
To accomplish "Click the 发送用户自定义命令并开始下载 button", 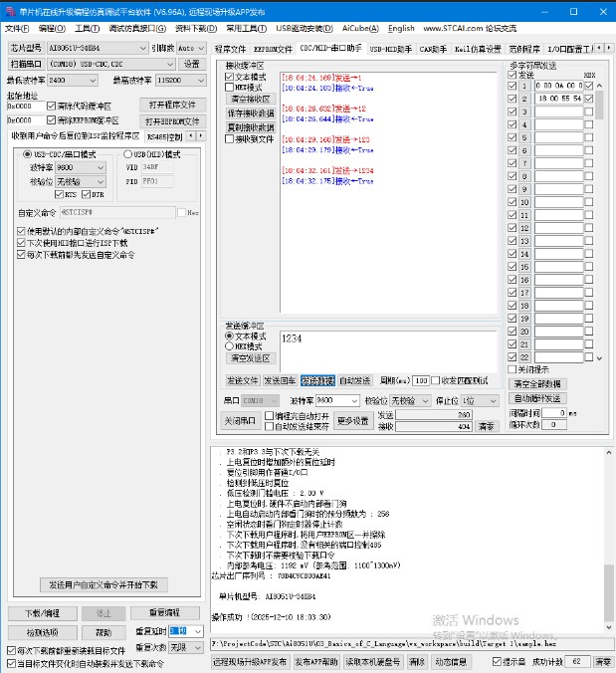I will coord(103,584).
